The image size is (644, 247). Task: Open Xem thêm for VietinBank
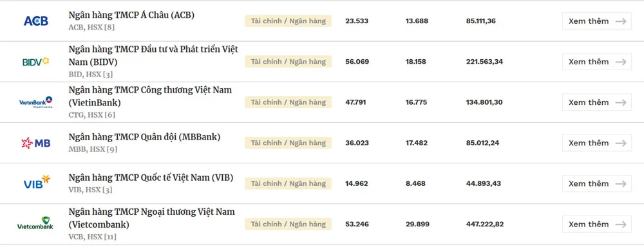click(x=596, y=102)
